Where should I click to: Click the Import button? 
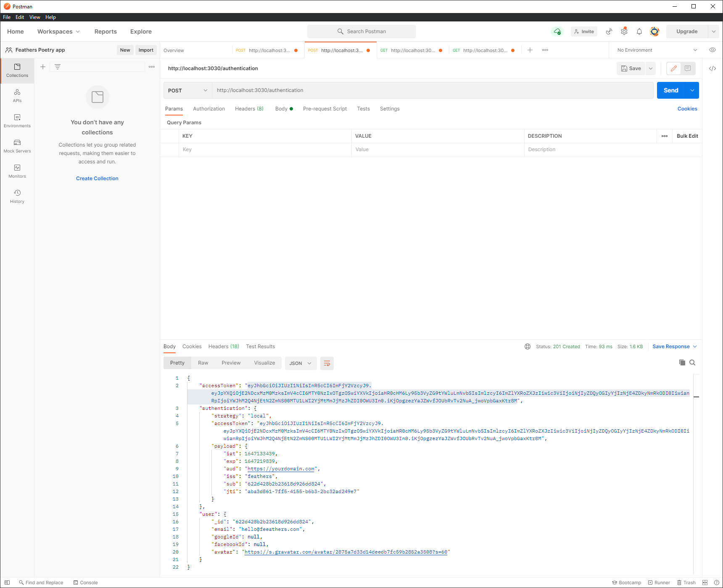pos(146,50)
